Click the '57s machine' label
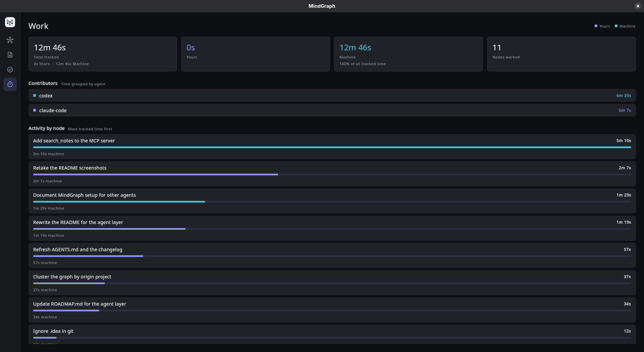The width and height of the screenshot is (644, 352). click(45, 263)
